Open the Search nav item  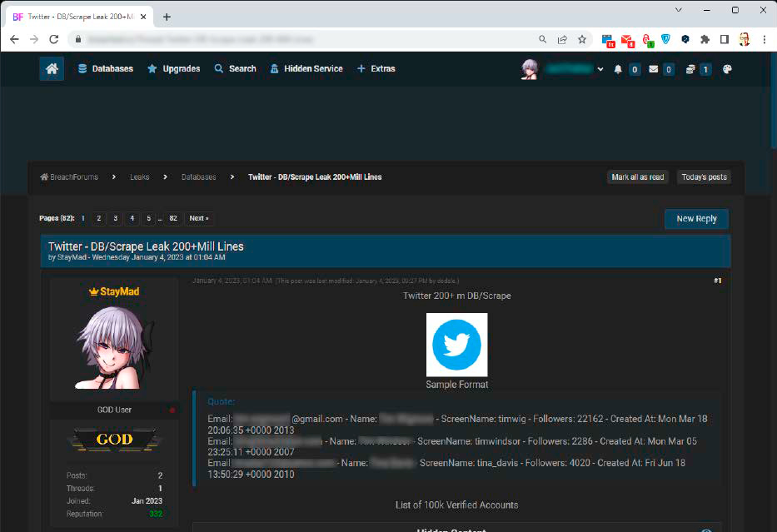(x=235, y=69)
